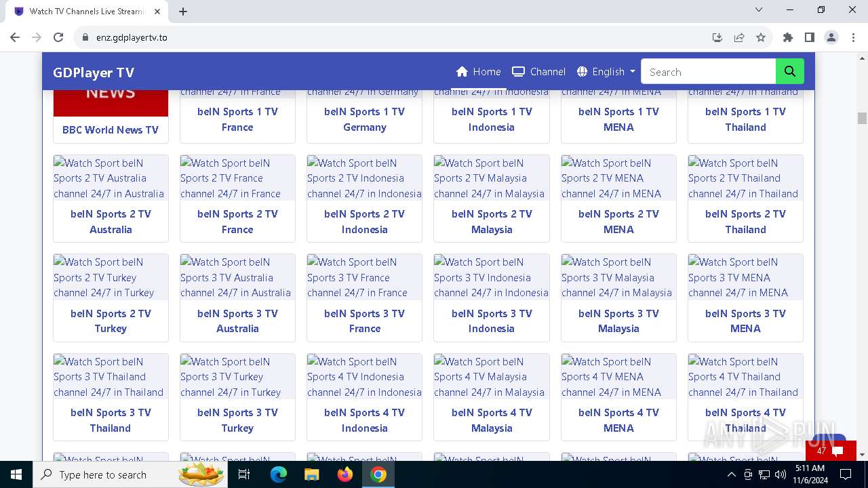The width and height of the screenshot is (868, 488).
Task: Open beIN Sports 4 TV MENA
Action: 618,420
